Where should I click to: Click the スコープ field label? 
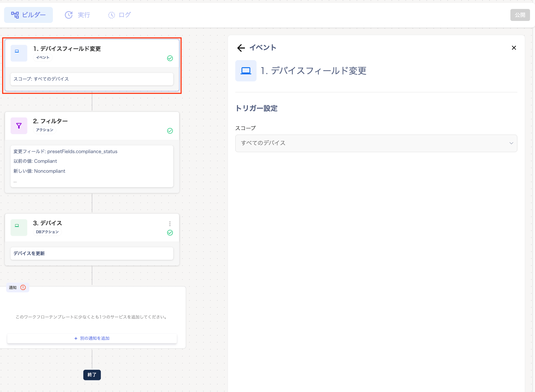click(x=246, y=128)
